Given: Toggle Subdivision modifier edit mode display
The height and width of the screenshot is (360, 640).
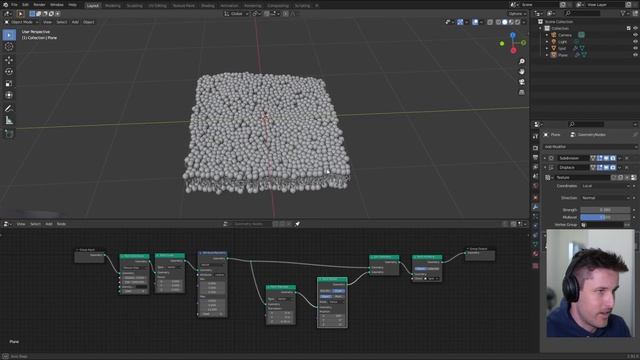Looking at the screenshot, I should 600,158.
